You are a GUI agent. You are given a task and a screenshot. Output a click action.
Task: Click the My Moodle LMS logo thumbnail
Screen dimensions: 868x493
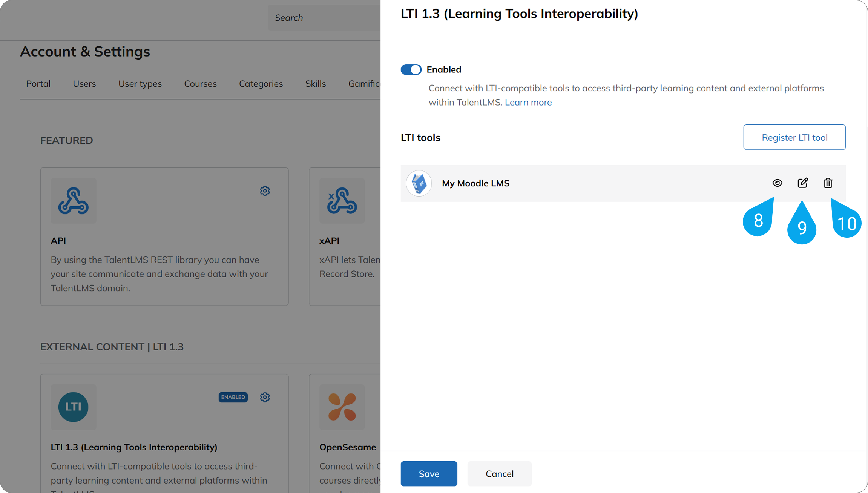point(419,183)
